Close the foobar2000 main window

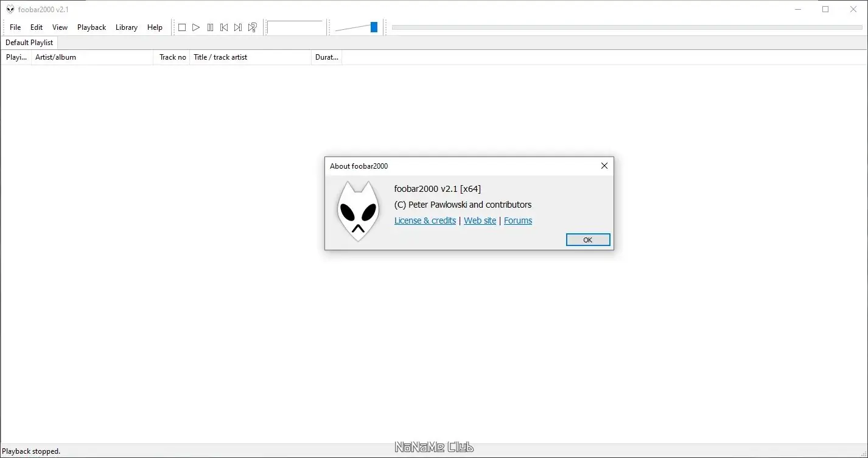click(x=853, y=9)
